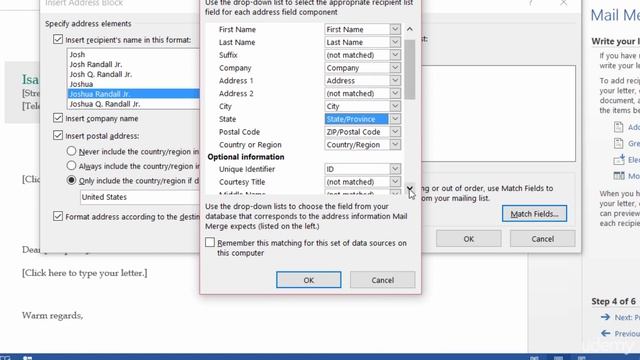
Task: Click Cancel in Match Fields dialog
Action: pyautogui.click(x=382, y=280)
